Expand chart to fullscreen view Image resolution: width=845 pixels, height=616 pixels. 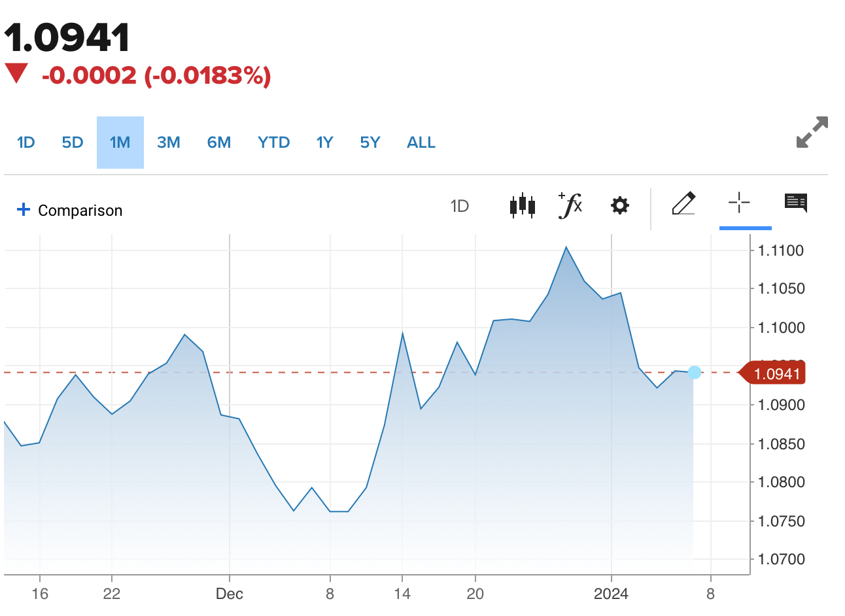812,132
